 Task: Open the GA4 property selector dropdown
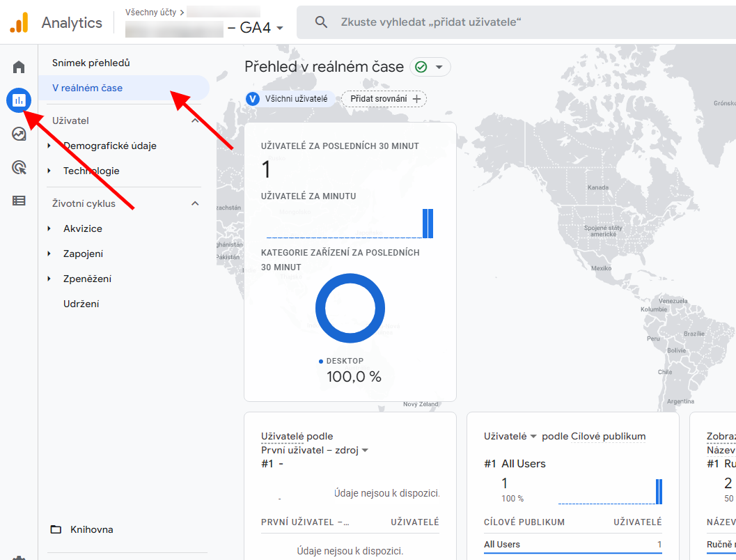coord(279,29)
